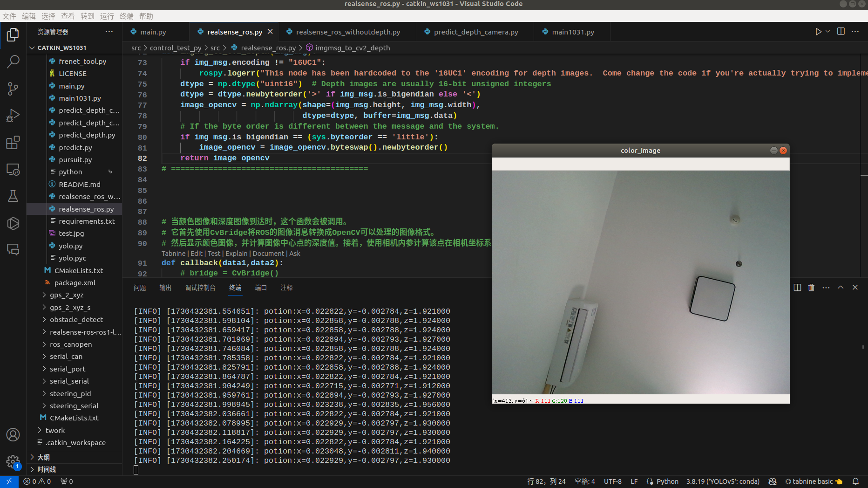
Task: Select the Testing beaker icon
Action: [x=13, y=196]
